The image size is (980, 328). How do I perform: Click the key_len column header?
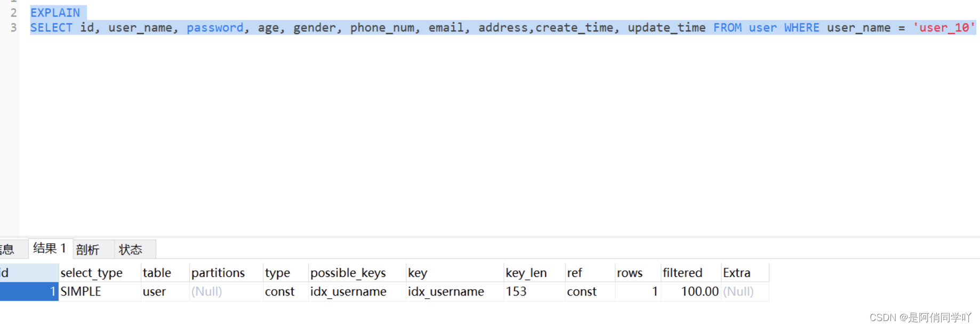(x=534, y=273)
